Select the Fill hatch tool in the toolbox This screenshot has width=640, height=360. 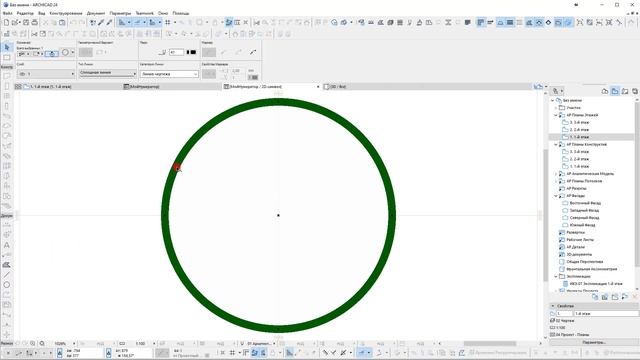(x=7, y=265)
